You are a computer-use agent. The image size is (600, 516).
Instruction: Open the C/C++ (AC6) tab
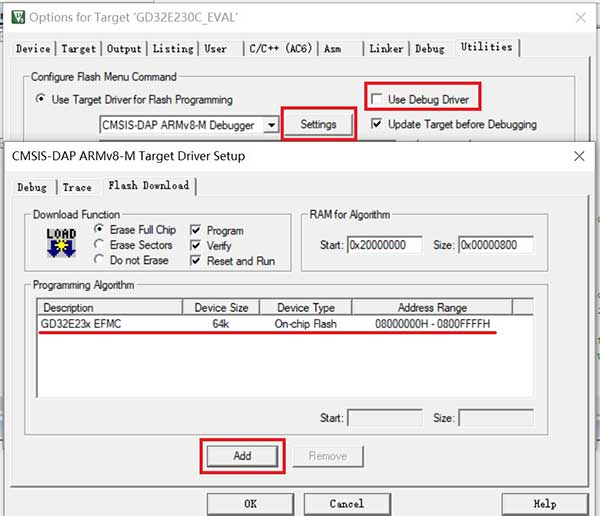(280, 49)
